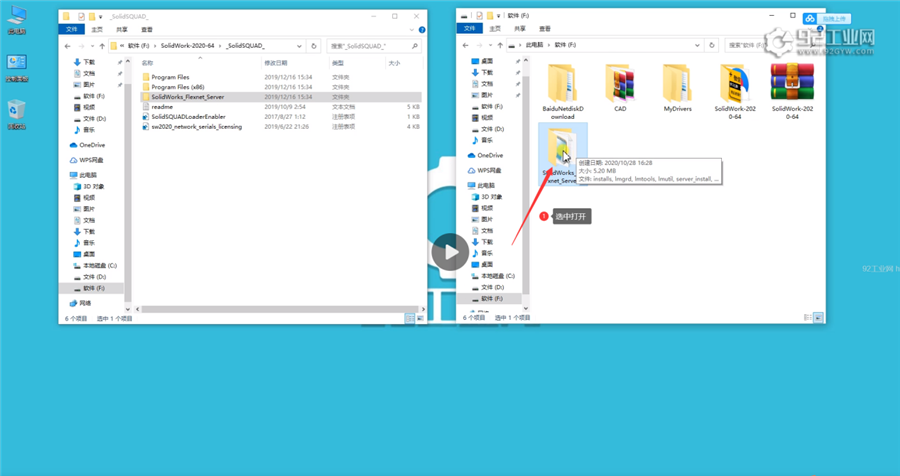900x476 pixels.
Task: Open help in the _SolidSQUAD_ window
Action: click(x=422, y=29)
